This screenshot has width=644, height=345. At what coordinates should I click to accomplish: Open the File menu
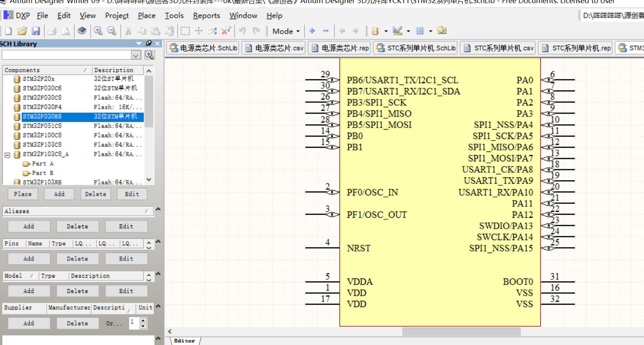(42, 16)
